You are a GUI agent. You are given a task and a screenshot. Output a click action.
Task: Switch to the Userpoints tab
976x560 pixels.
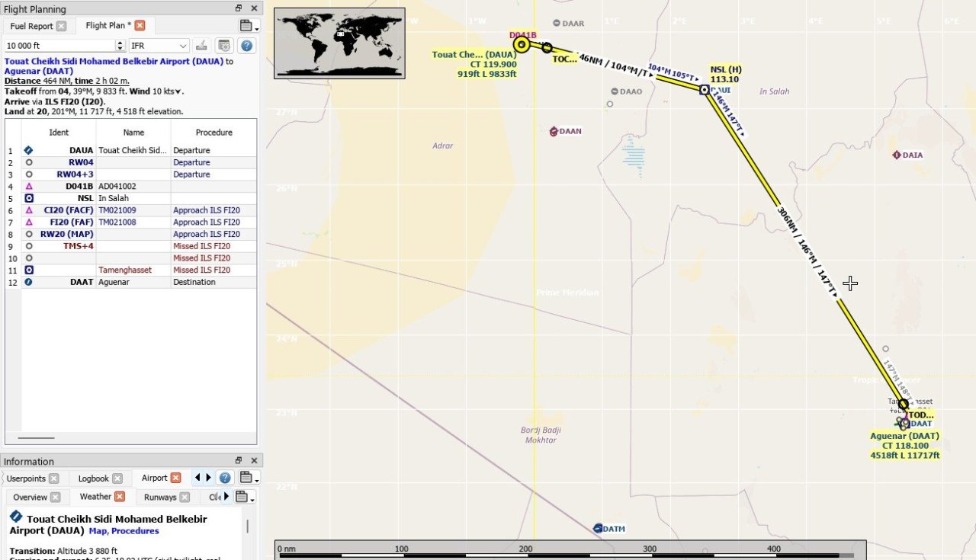click(x=32, y=478)
